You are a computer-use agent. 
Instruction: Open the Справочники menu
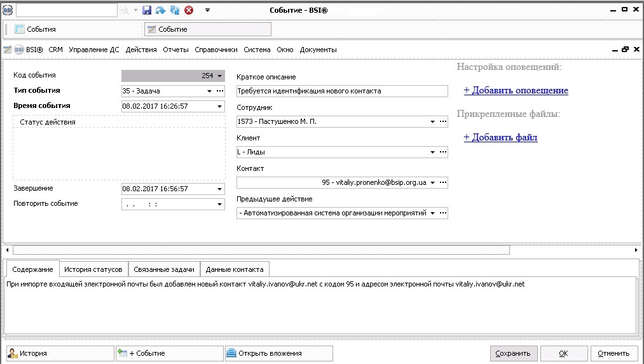click(216, 50)
